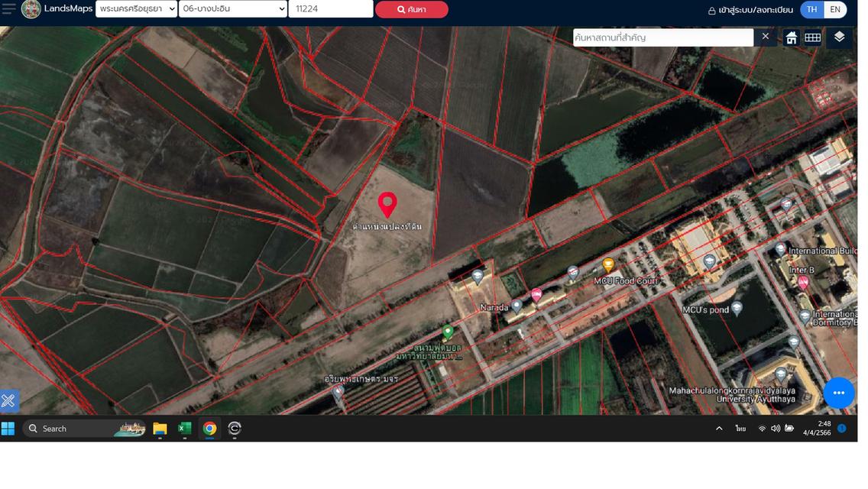Click the login/register link
The width and height of the screenshot is (868, 489).
pyautogui.click(x=750, y=10)
